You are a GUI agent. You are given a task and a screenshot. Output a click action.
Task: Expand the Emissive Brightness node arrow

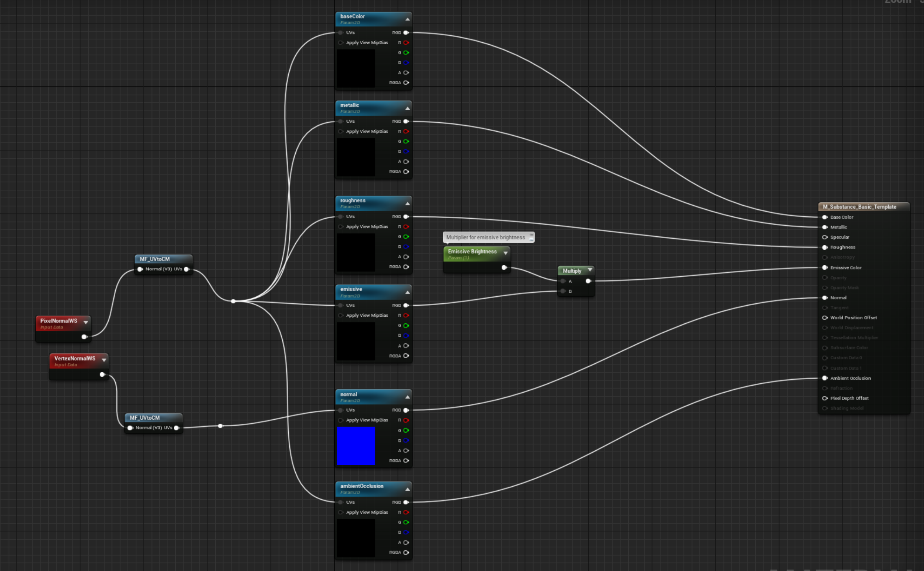point(506,253)
